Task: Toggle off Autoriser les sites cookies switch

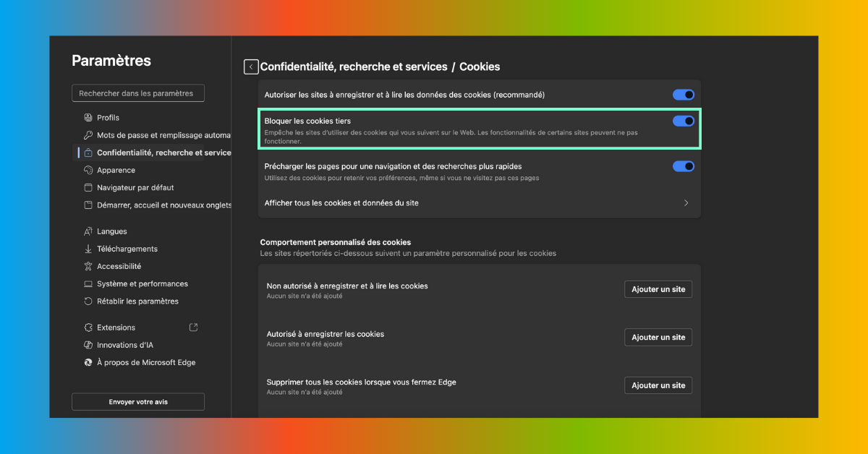Action: [x=683, y=95]
